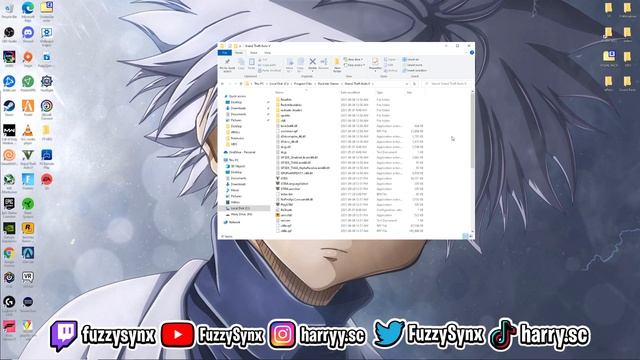Click Select all in the ribbon

[x=411, y=60]
